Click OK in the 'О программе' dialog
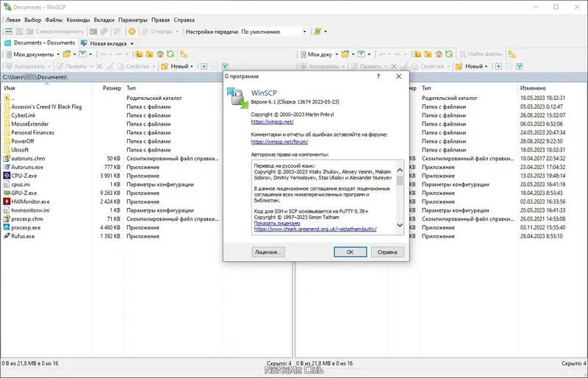 [x=350, y=252]
